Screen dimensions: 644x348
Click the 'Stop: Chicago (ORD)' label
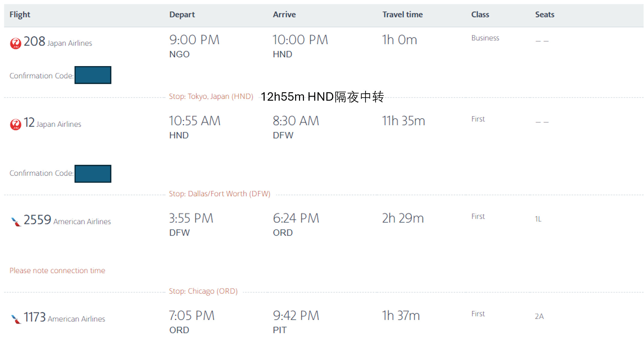pos(203,291)
